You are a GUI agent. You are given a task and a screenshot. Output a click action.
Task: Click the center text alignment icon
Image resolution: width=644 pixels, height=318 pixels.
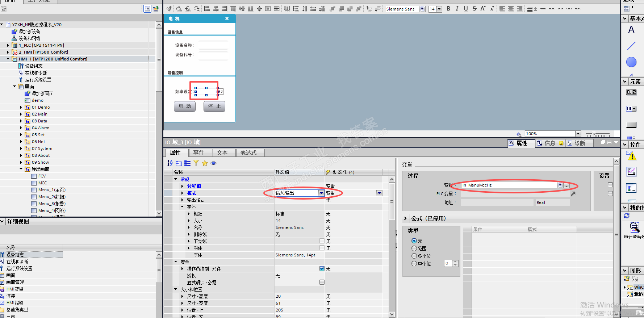[511, 9]
